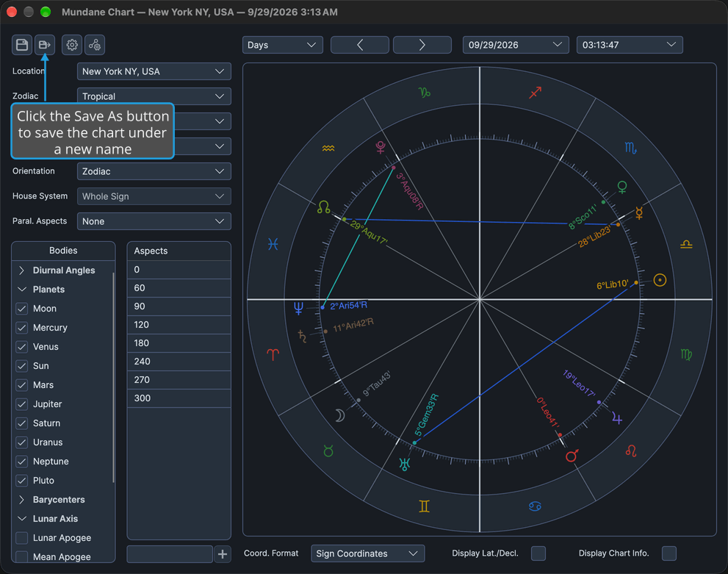Click the Saturn glyph in the chart
The image size is (728, 574).
pyautogui.click(x=302, y=336)
